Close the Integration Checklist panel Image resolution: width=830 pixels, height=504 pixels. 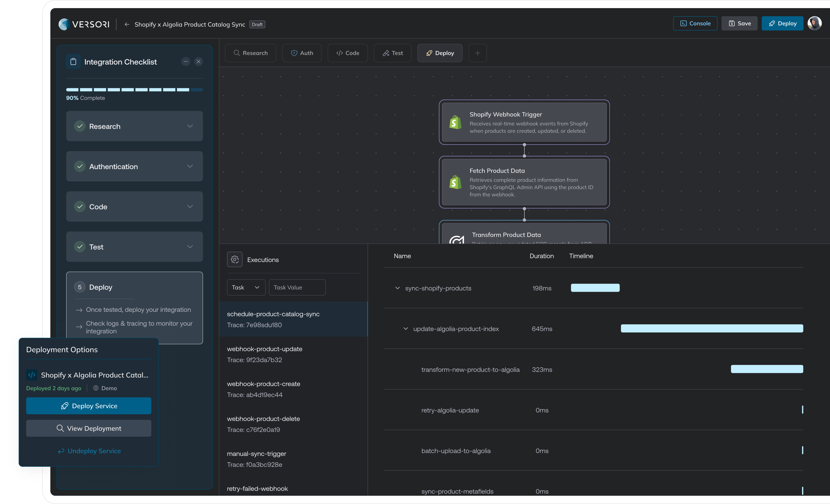198,62
